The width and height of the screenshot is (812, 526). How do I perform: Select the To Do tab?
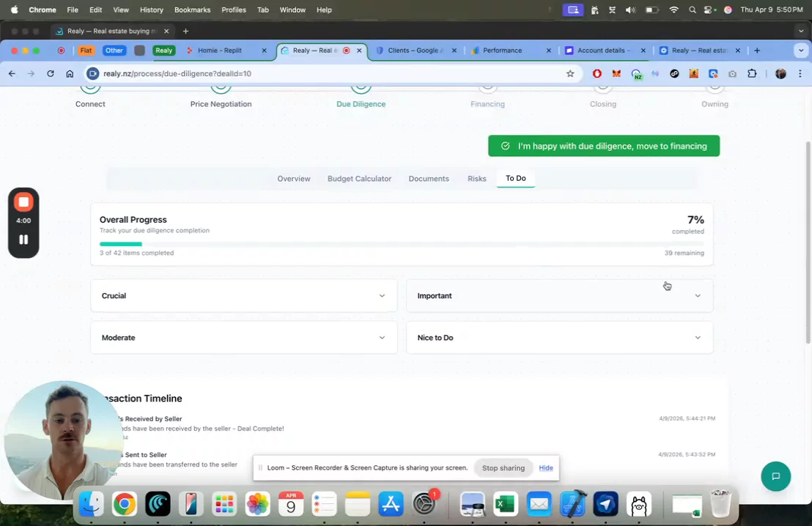pyautogui.click(x=516, y=178)
